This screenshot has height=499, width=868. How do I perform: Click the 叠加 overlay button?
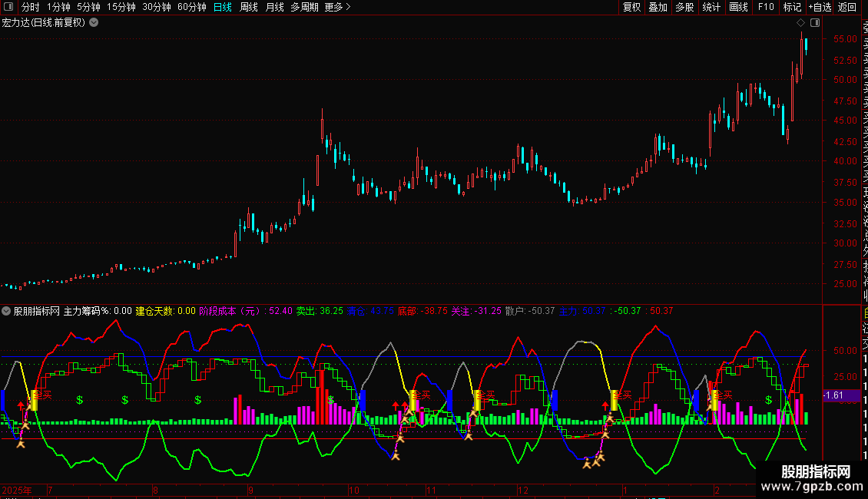click(658, 7)
